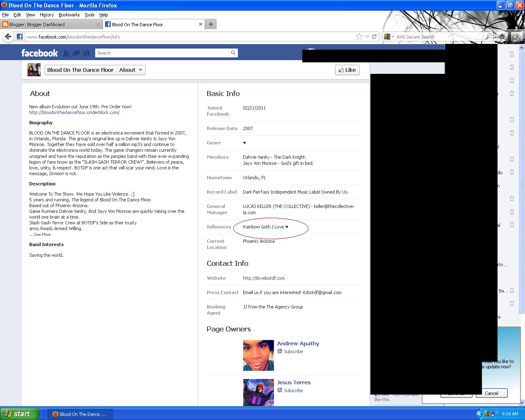
Task: Click the band page profile thumbnail
Action: click(34, 70)
